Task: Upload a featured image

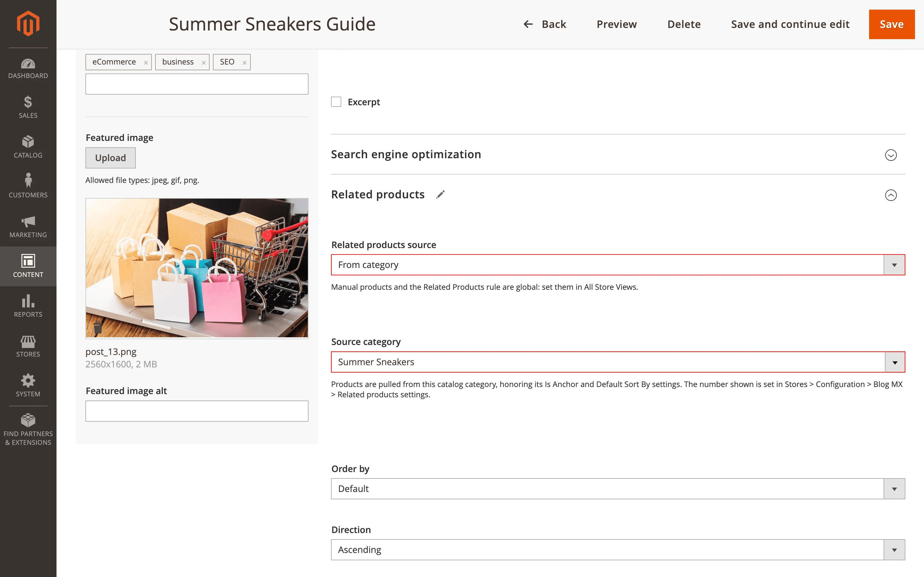Action: (110, 158)
